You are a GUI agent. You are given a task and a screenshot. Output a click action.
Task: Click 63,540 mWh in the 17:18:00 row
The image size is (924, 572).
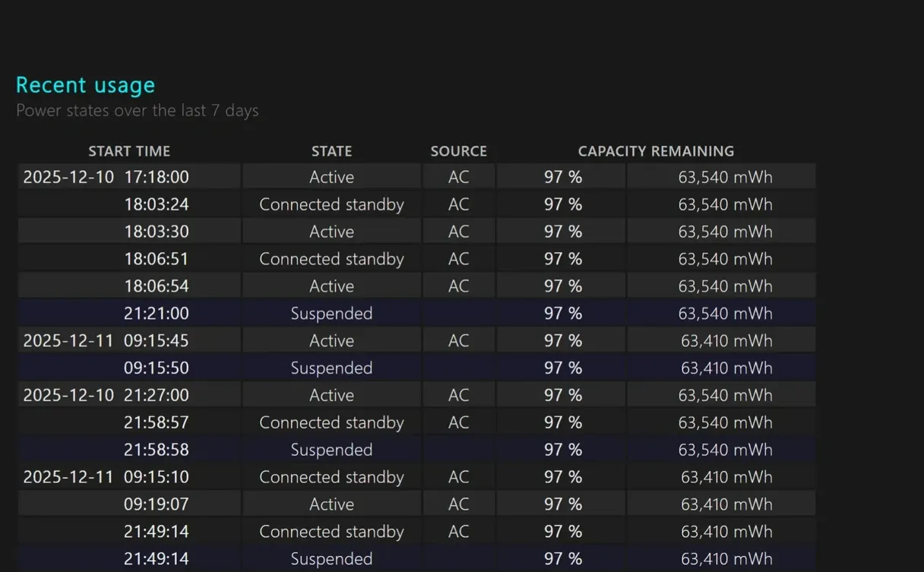pos(725,177)
